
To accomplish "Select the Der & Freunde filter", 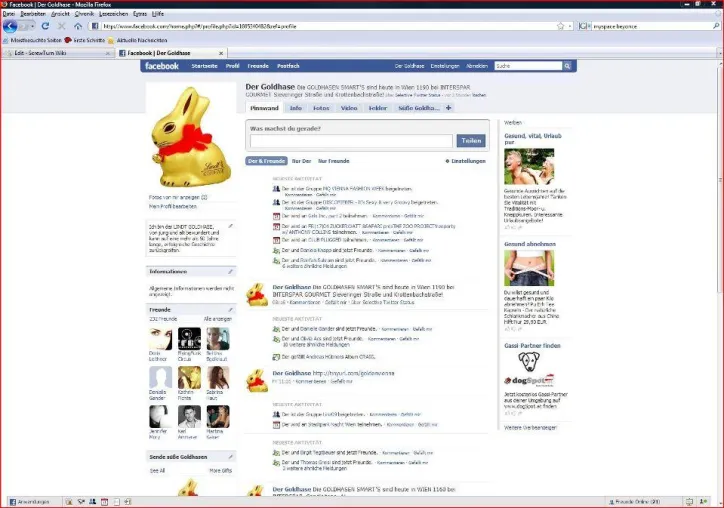I will coord(266,161).
